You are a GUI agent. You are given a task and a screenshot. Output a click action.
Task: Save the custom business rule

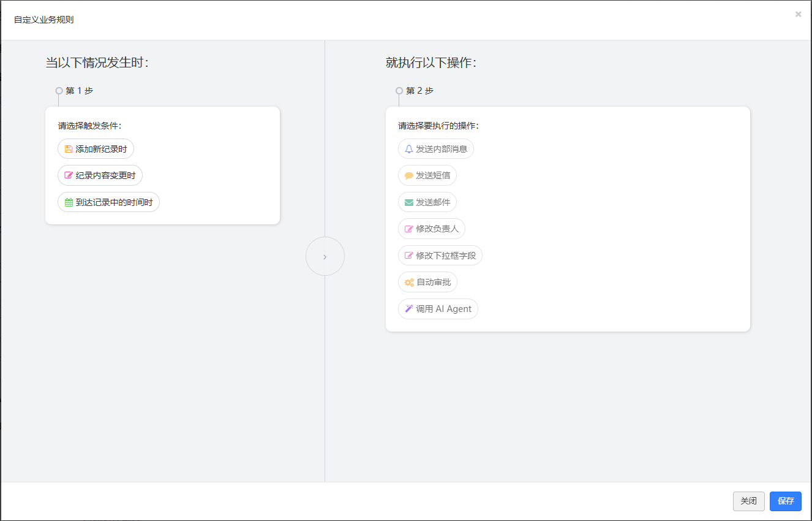tap(786, 501)
